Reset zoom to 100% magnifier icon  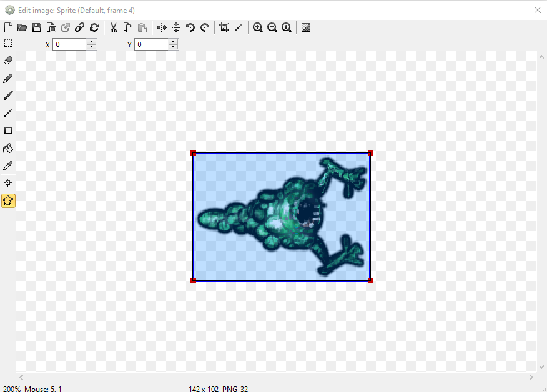(287, 27)
